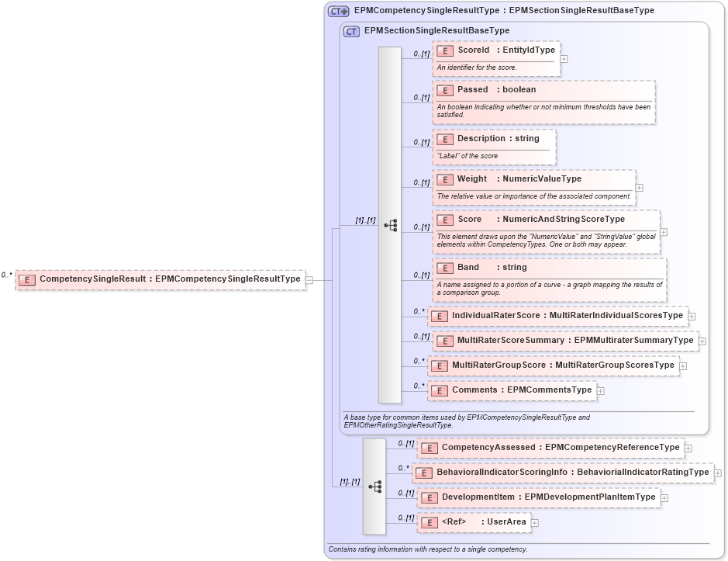Click the Band element icon
Image resolution: width=728 pixels, height=561 pixels.
tap(446, 267)
